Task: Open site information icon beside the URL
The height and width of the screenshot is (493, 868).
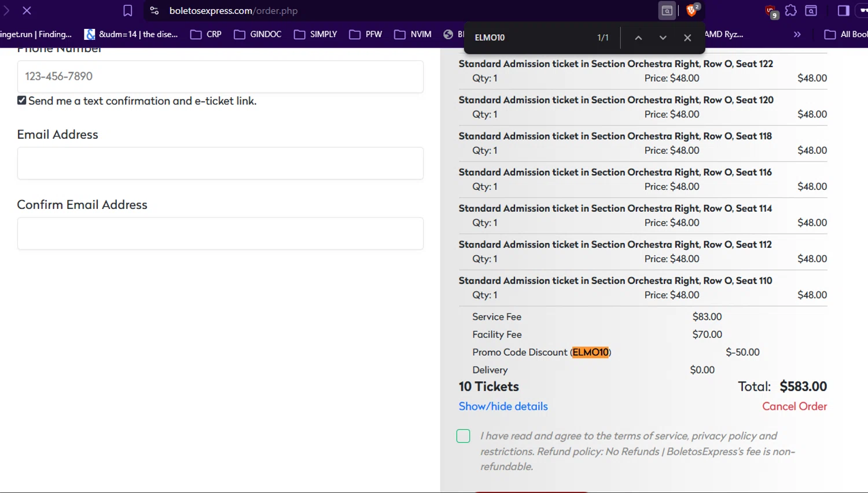Action: 154,10
